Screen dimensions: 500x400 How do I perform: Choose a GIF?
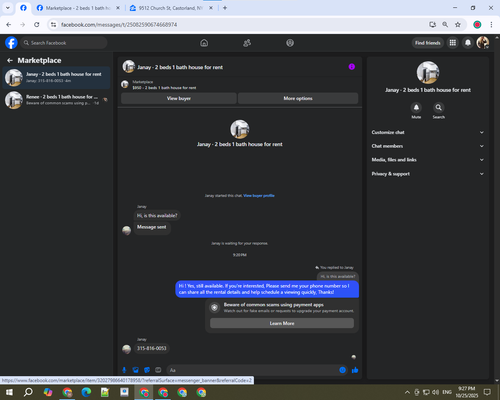click(158, 370)
